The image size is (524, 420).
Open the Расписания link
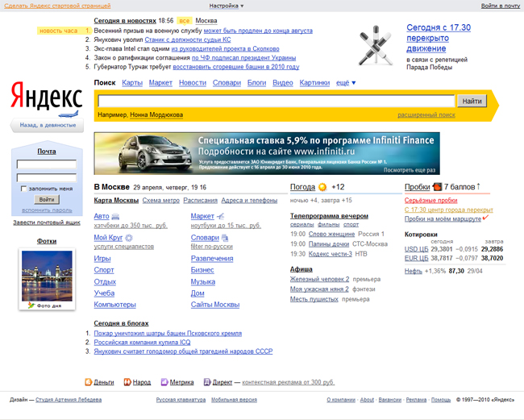click(200, 201)
